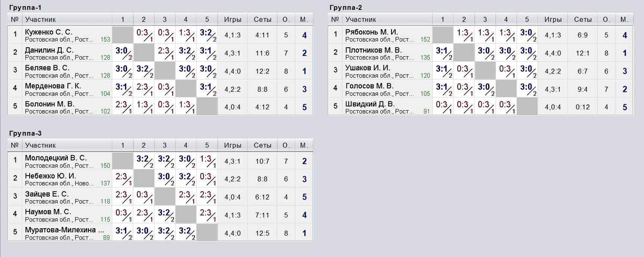Click Данилин's 3:0 result versus player 1
644x257 pixels.
(123, 52)
